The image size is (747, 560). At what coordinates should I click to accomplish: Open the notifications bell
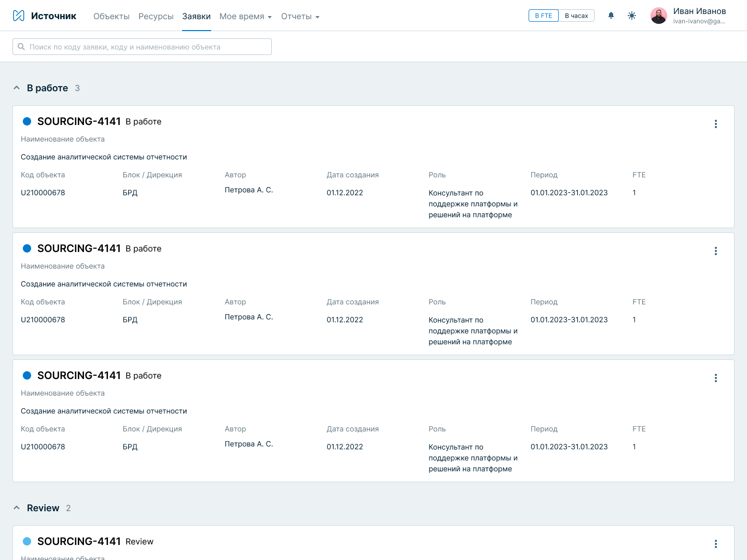pyautogui.click(x=611, y=16)
